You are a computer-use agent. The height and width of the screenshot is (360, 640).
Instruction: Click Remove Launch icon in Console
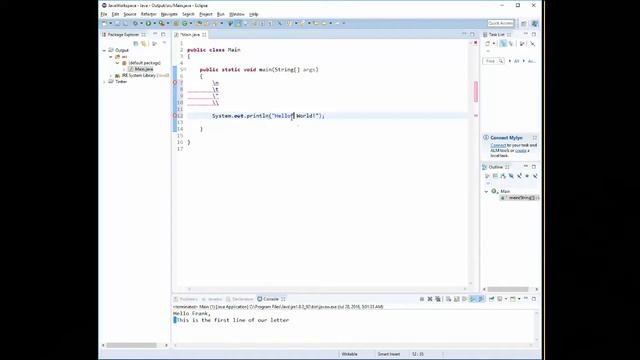pos(430,299)
